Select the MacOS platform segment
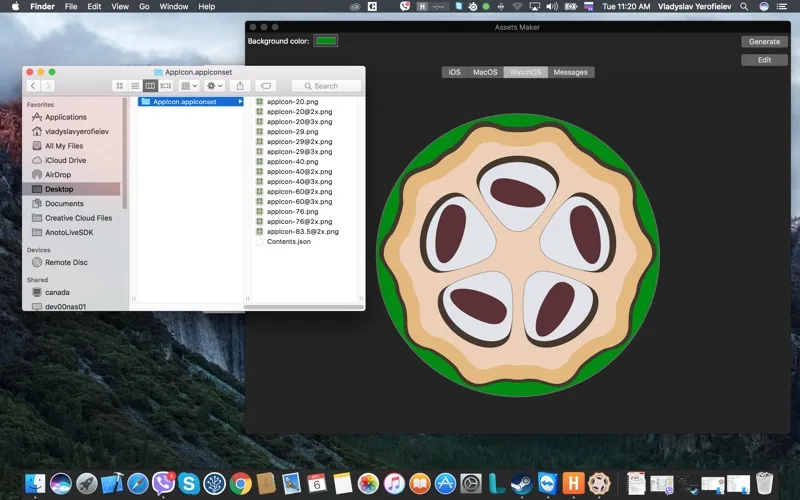The height and width of the screenshot is (500, 800). pyautogui.click(x=485, y=72)
